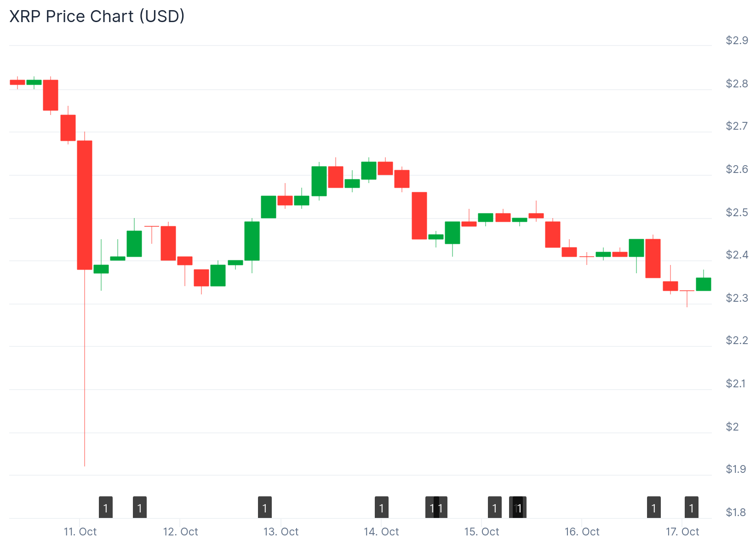
Task: Click the $1.8 price axis label
Action: tap(736, 512)
